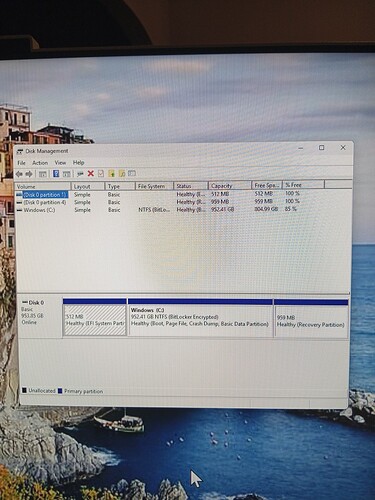This screenshot has height=500, width=375.
Task: Toggle the console tree toolbar icon
Action: pos(42,174)
